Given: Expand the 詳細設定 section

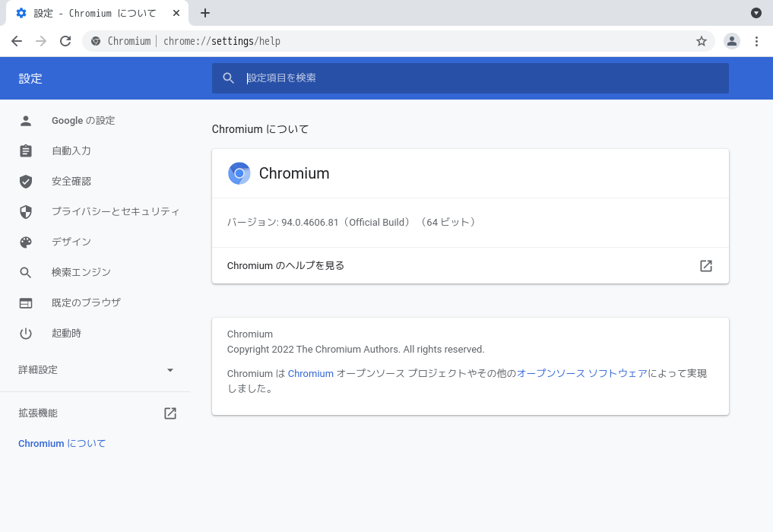Looking at the screenshot, I should click(95, 370).
